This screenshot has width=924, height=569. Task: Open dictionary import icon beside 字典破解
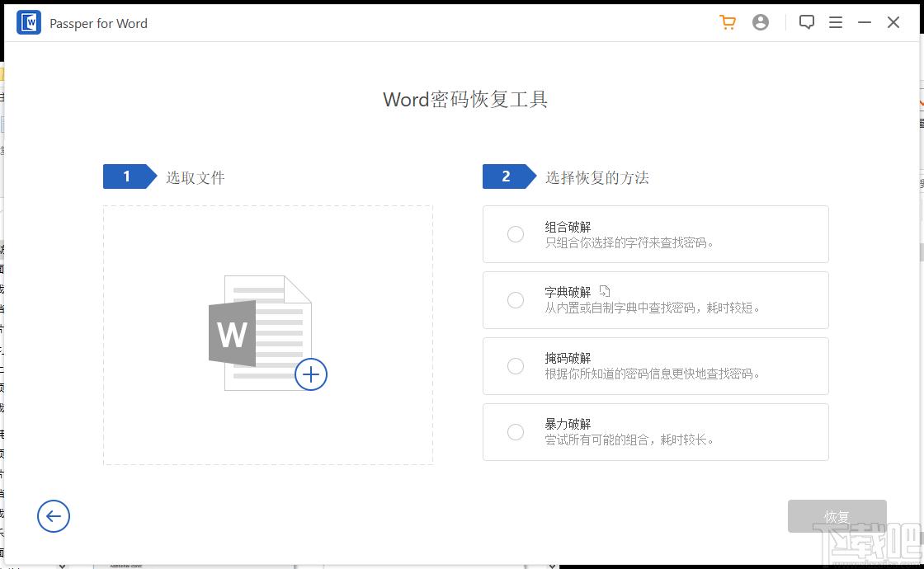point(605,291)
